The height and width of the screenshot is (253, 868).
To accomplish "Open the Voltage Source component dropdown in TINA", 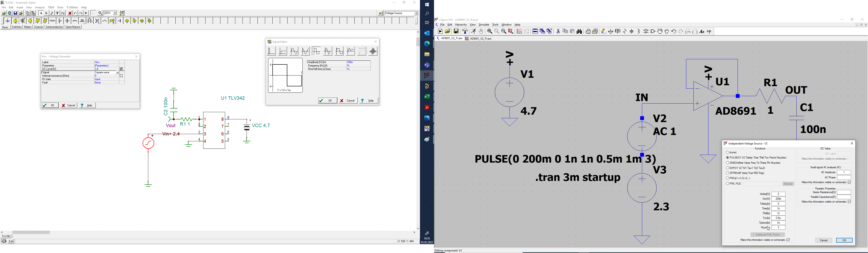I will tap(416, 13).
